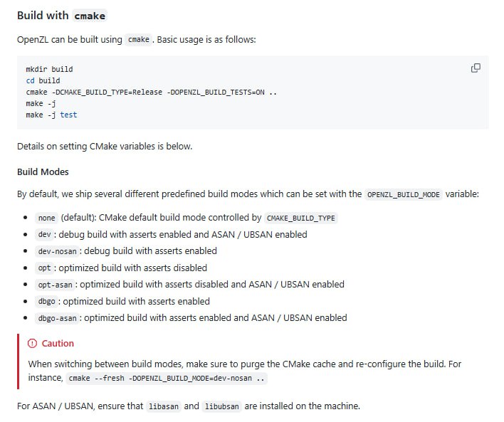Click the 'Build Modes' subheading
Viewport: 504px width, 422px height.
(x=43, y=172)
